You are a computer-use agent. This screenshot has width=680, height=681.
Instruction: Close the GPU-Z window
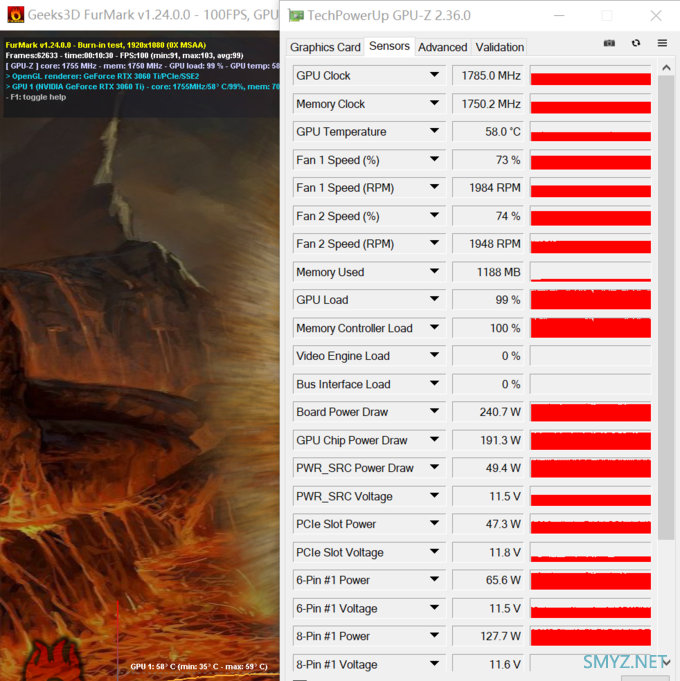click(x=655, y=16)
